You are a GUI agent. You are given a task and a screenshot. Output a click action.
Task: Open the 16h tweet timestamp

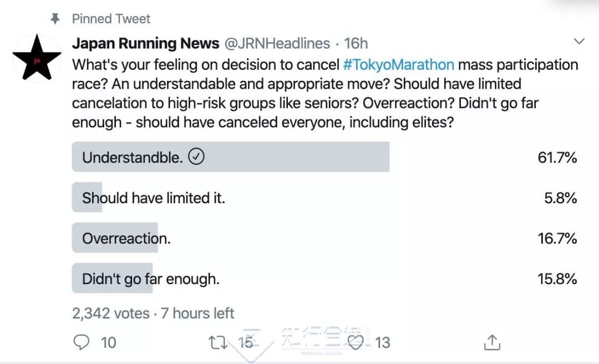coord(356,43)
